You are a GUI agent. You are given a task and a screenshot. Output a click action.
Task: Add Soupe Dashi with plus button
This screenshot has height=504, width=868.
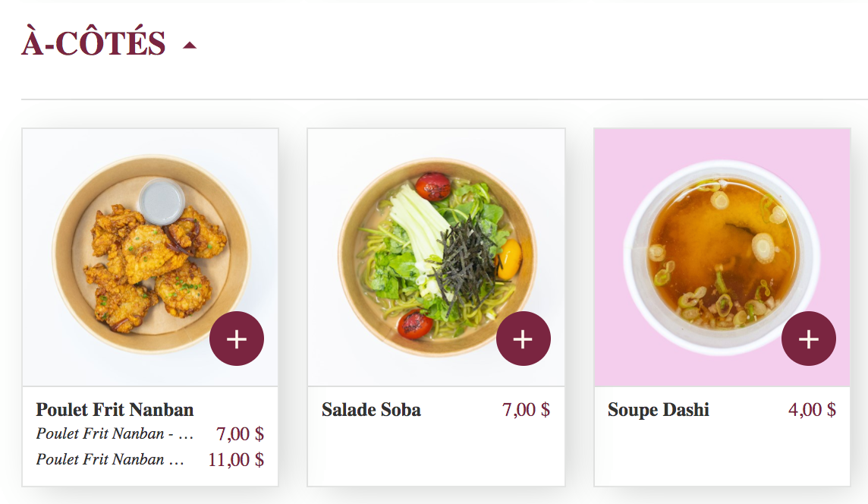coord(808,339)
